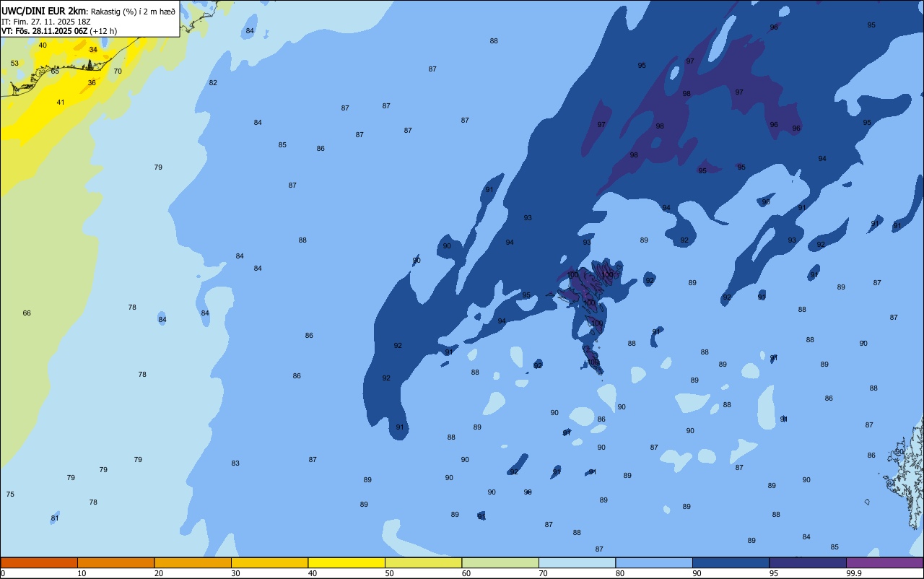Click the humidity value '83' on the map
Screen dimensions: 924x579
click(x=235, y=463)
